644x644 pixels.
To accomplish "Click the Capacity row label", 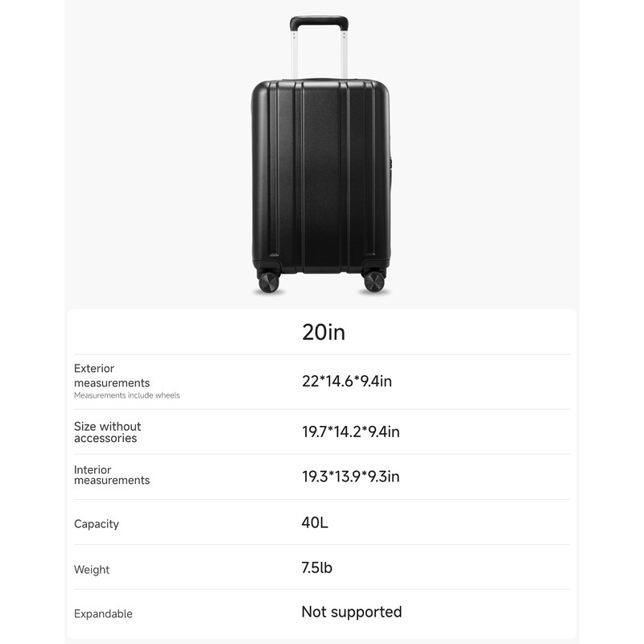I will click(x=97, y=524).
